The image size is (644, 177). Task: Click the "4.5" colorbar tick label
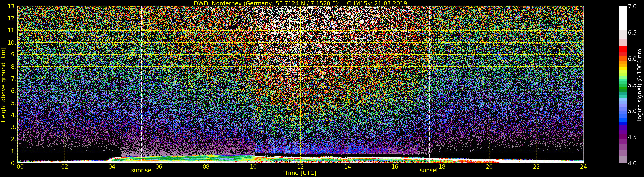[x=632, y=137]
